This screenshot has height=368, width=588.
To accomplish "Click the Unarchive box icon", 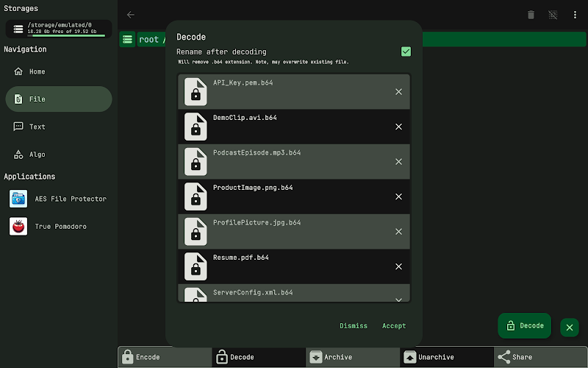I will 410,357.
